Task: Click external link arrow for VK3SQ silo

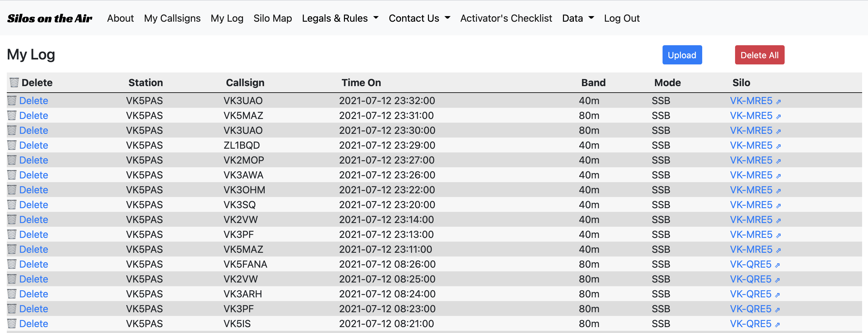Action: pyautogui.click(x=778, y=205)
